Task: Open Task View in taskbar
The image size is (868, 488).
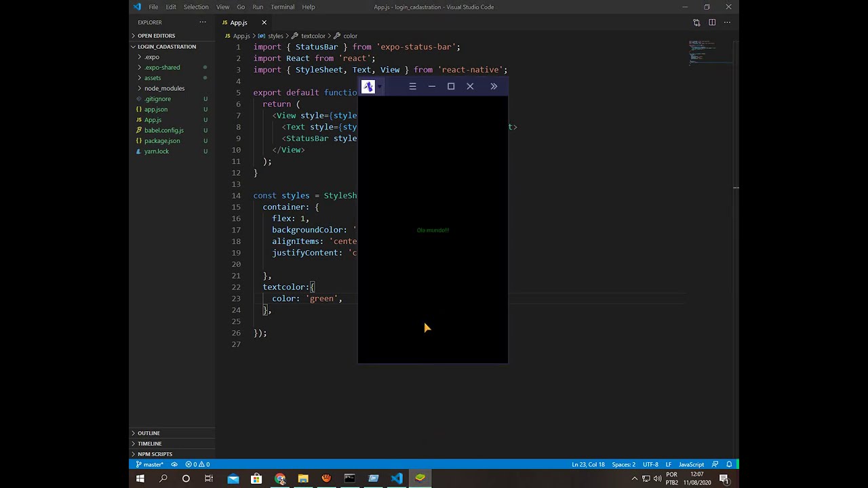Action: coord(209,479)
